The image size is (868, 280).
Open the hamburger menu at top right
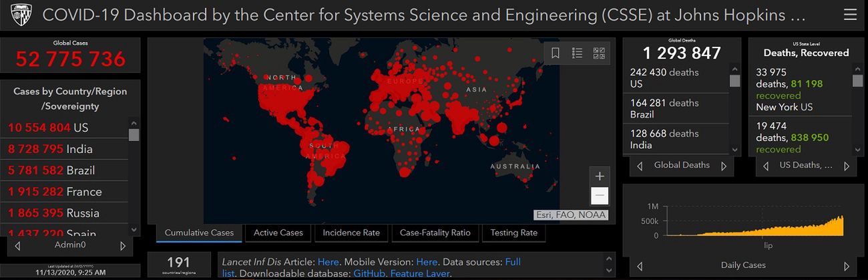tap(850, 14)
